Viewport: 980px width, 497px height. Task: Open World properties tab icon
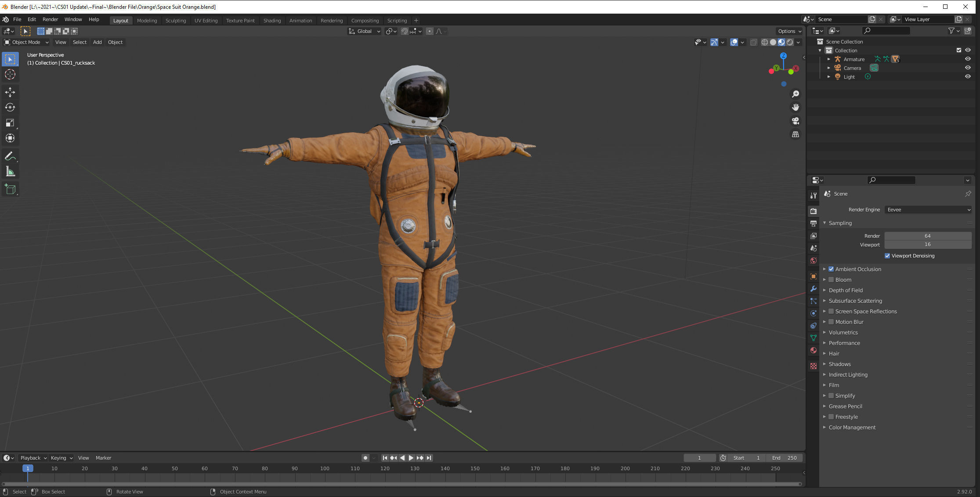click(814, 261)
